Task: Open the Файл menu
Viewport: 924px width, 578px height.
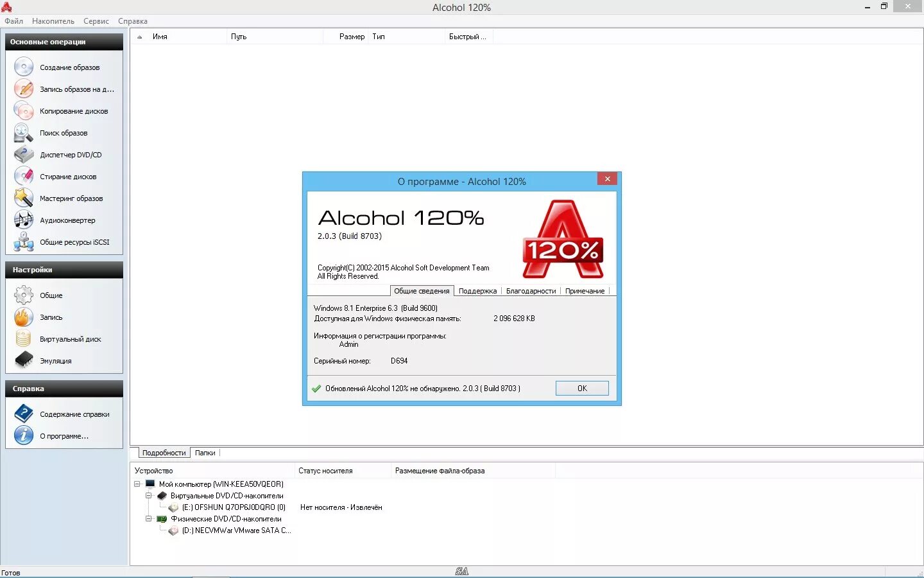Action: tap(13, 21)
